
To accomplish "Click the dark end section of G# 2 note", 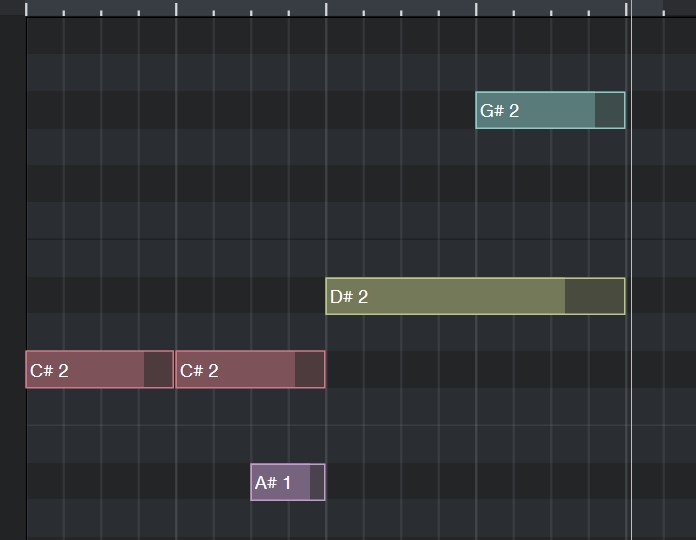I will [x=609, y=110].
